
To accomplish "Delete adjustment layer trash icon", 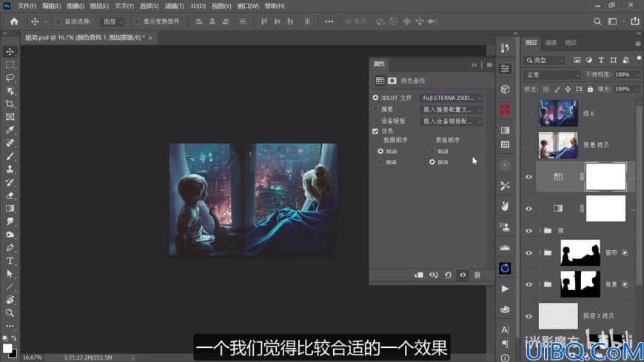I will click(x=477, y=275).
